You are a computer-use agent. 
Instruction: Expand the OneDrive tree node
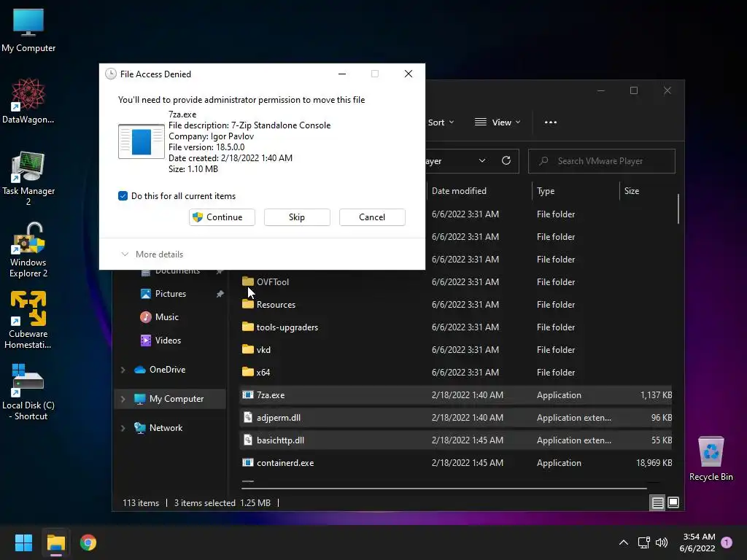123,370
